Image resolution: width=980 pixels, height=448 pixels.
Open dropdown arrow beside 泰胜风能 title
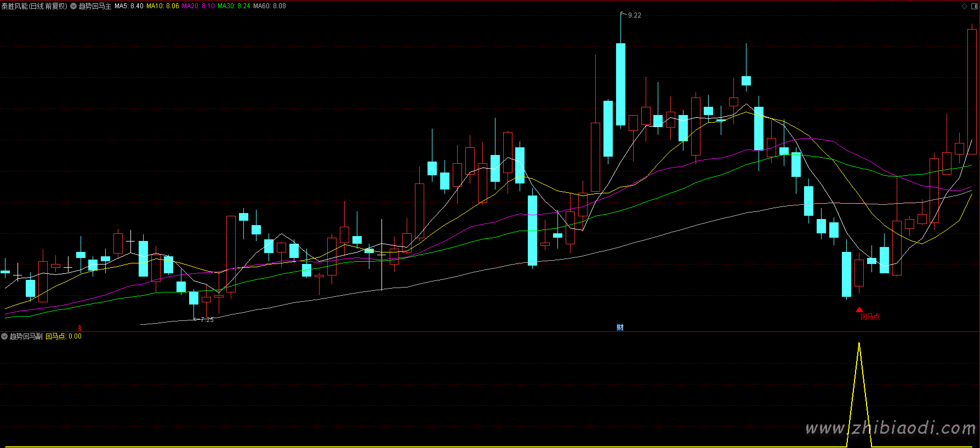click(73, 7)
